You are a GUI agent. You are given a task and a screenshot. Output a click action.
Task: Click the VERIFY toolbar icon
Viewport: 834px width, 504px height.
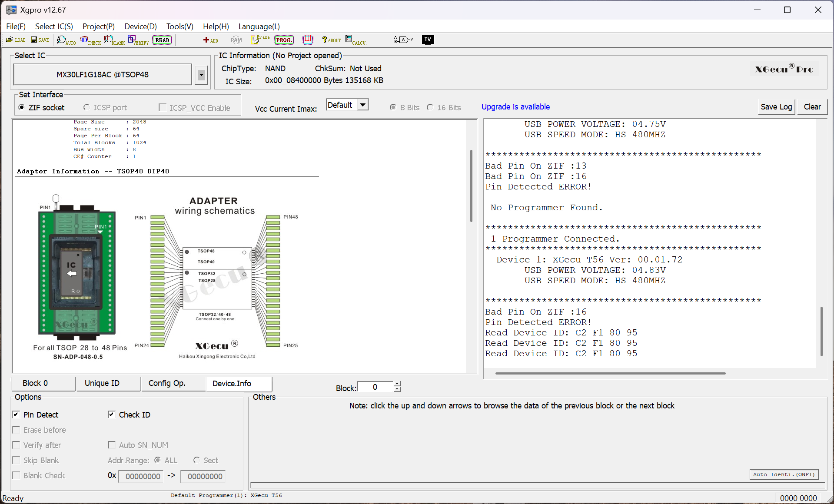[138, 40]
